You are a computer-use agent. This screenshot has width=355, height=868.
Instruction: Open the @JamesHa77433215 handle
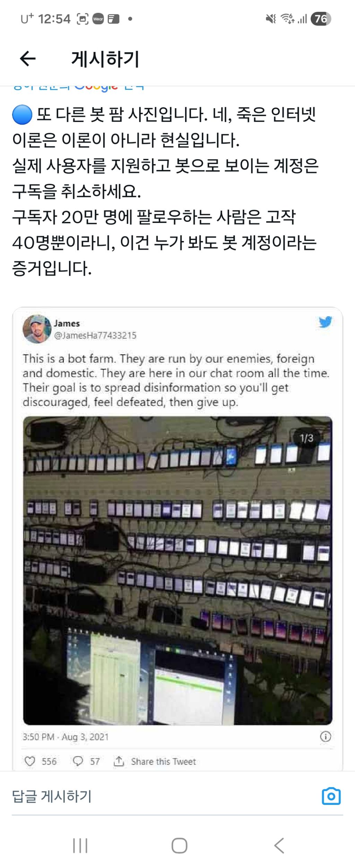95,335
